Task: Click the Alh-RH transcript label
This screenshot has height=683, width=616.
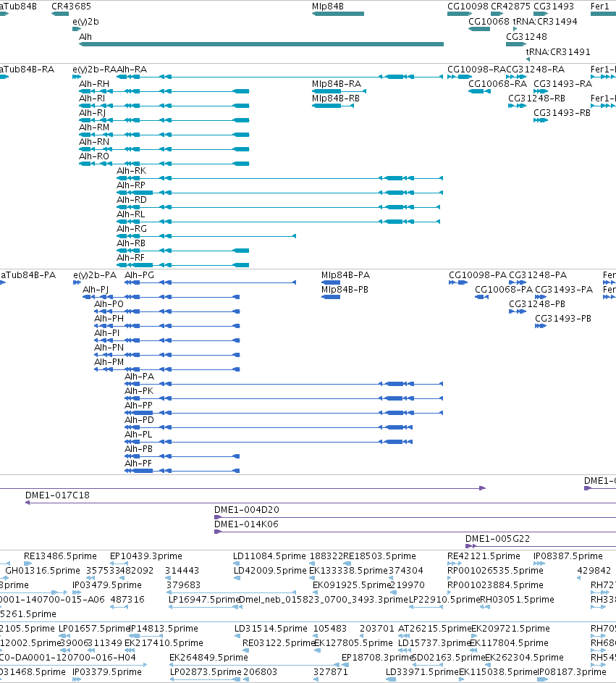Action: click(x=94, y=83)
